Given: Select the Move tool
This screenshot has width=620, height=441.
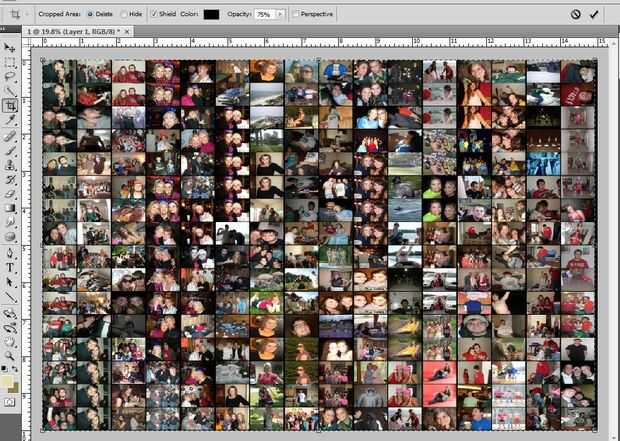Looking at the screenshot, I should (9, 47).
